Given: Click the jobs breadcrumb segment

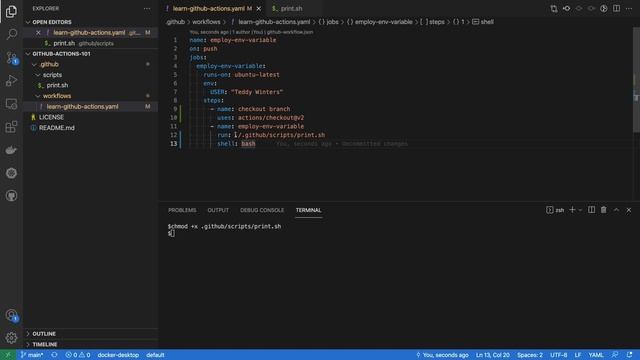Looking at the screenshot, I should pos(329,22).
